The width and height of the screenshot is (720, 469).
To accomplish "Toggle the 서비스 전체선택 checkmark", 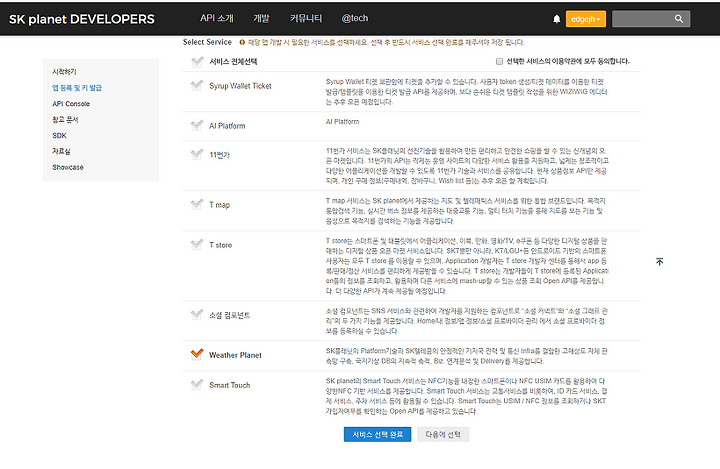I will pyautogui.click(x=197, y=61).
